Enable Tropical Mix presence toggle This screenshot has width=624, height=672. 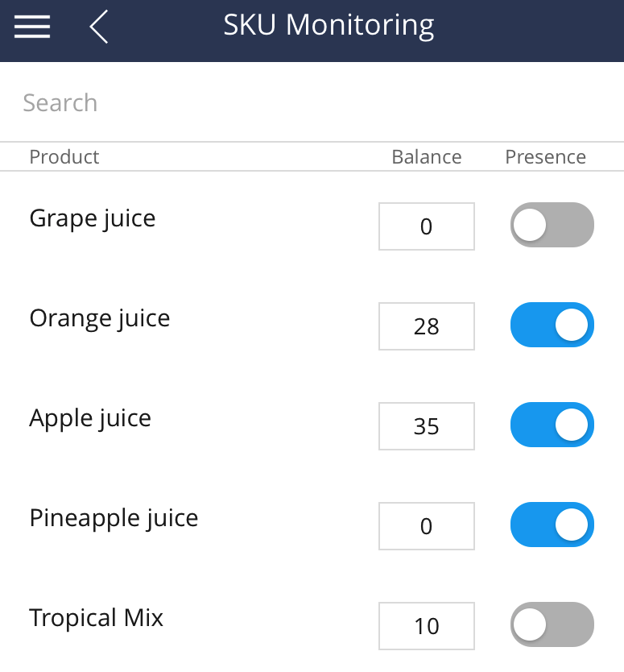(x=552, y=624)
